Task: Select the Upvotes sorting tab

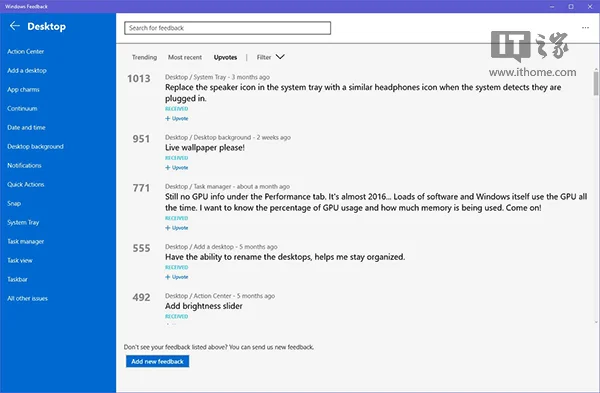Action: 225,57
